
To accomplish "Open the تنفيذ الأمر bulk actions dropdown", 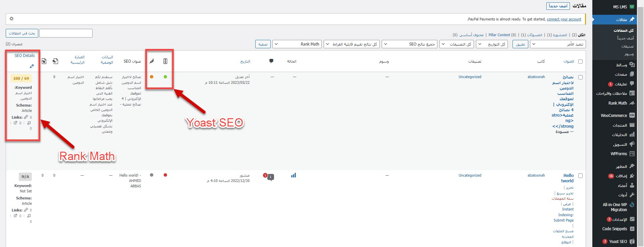I will tap(558, 44).
